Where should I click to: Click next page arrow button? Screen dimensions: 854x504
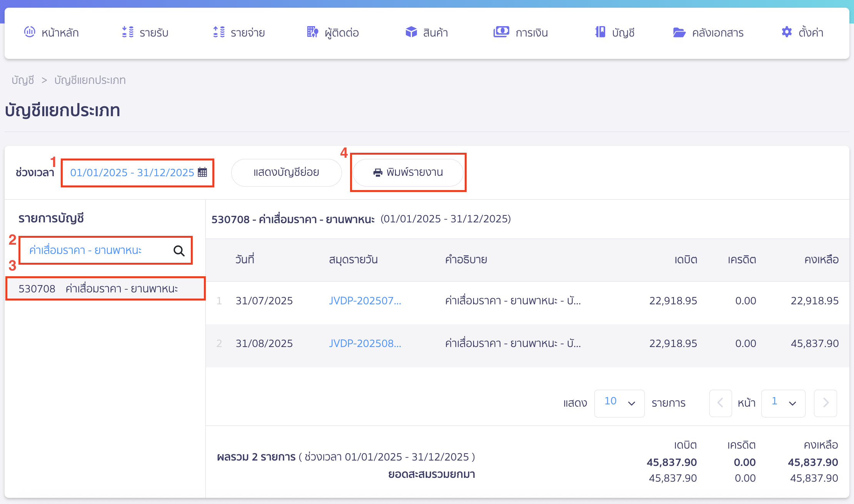coord(825,403)
